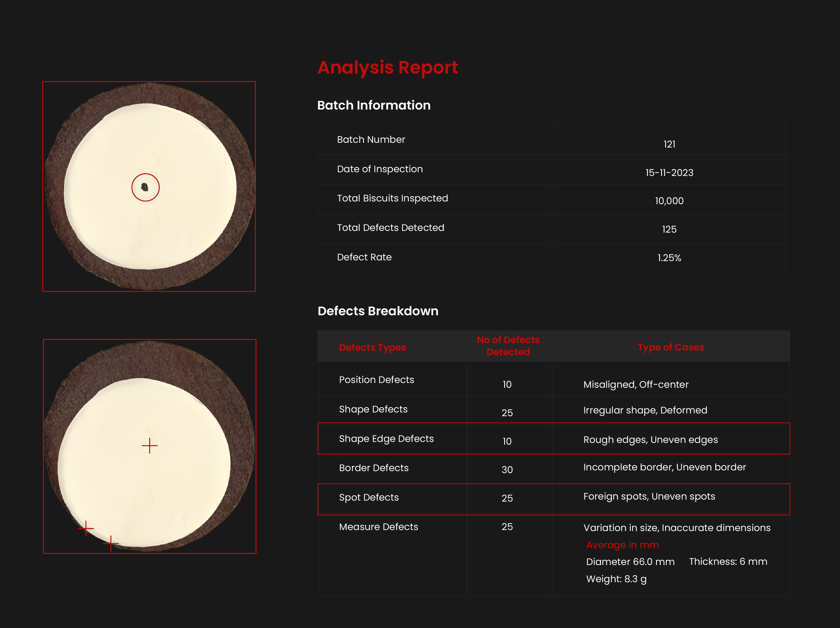
Task: Select the 'Defect Rate' label
Action: tap(364, 257)
